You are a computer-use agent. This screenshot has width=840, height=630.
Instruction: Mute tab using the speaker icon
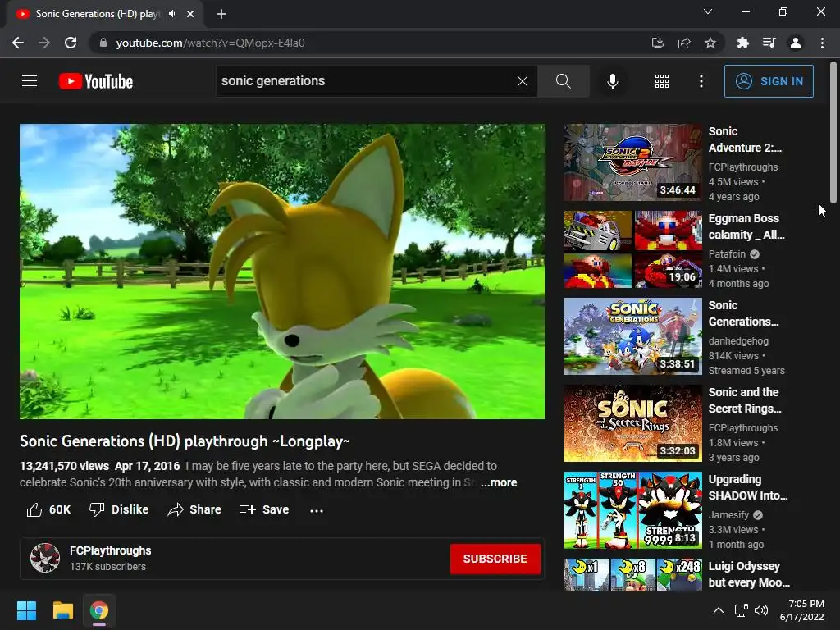[172, 14]
